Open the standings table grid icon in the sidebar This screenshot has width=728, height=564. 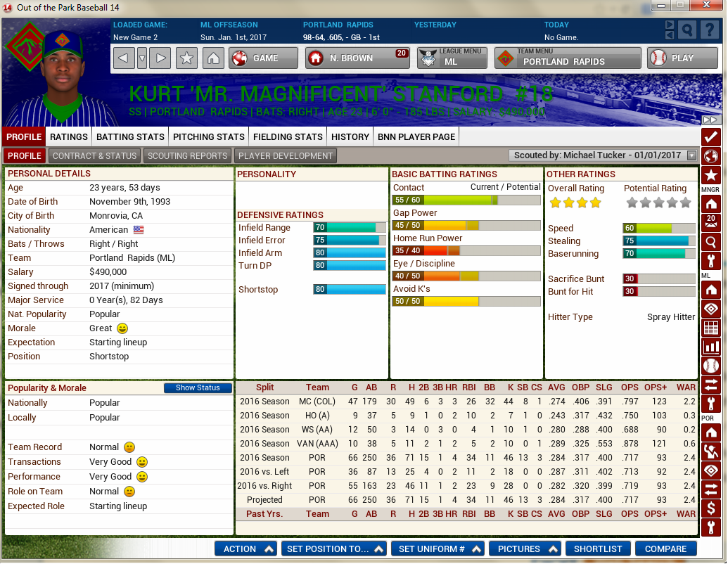(x=711, y=328)
